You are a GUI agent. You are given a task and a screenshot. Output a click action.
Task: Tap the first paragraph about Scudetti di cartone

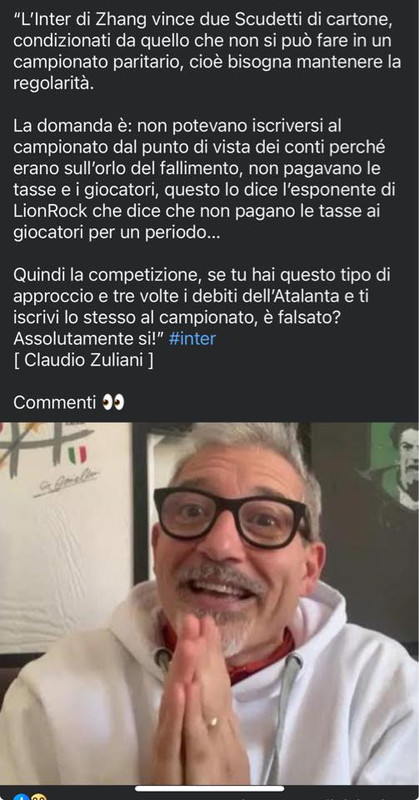[x=207, y=52]
